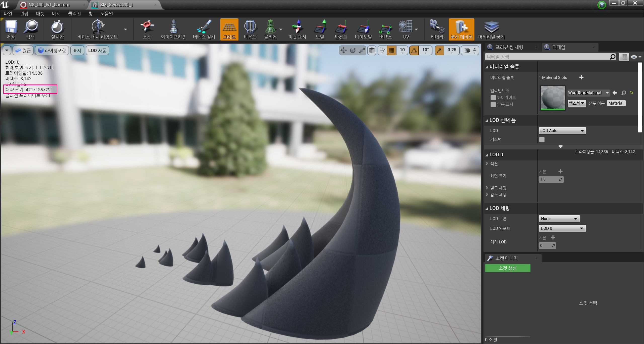Find material in content browser
644x344 pixels.
pyautogui.click(x=624, y=93)
